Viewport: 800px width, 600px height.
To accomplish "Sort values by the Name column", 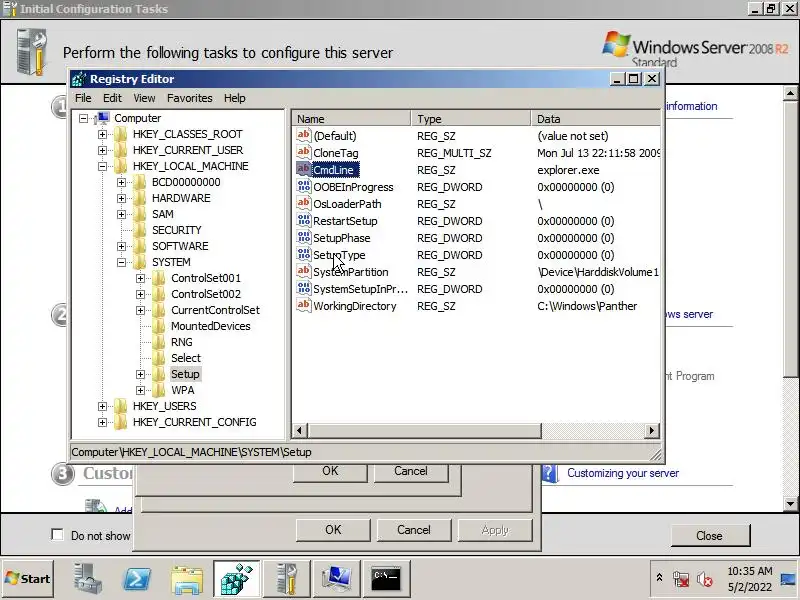I will point(351,119).
